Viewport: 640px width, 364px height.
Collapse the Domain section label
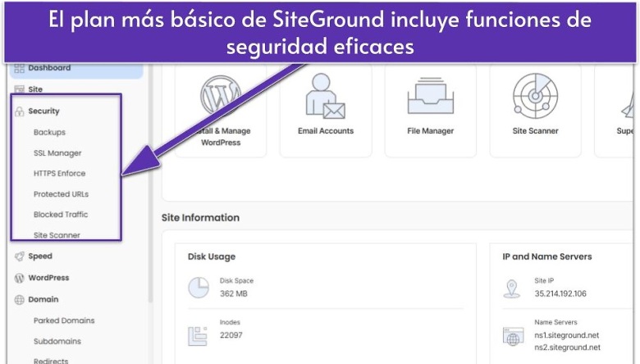[x=43, y=299]
